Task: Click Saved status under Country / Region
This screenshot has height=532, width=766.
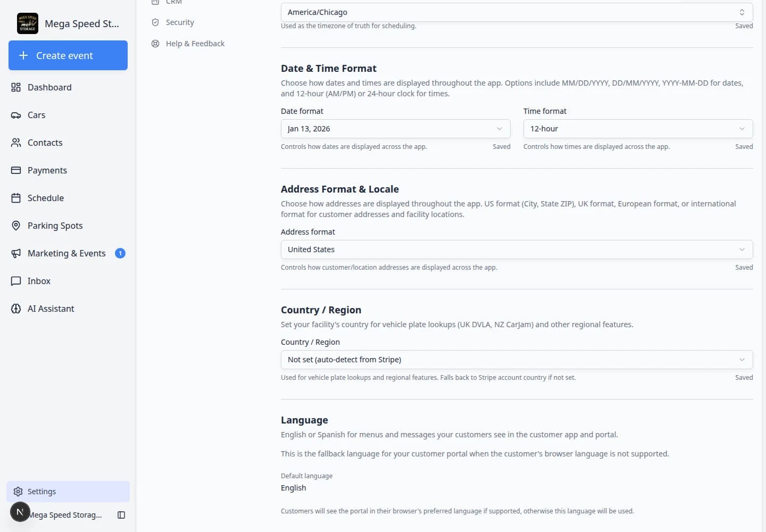Action: [x=744, y=378]
